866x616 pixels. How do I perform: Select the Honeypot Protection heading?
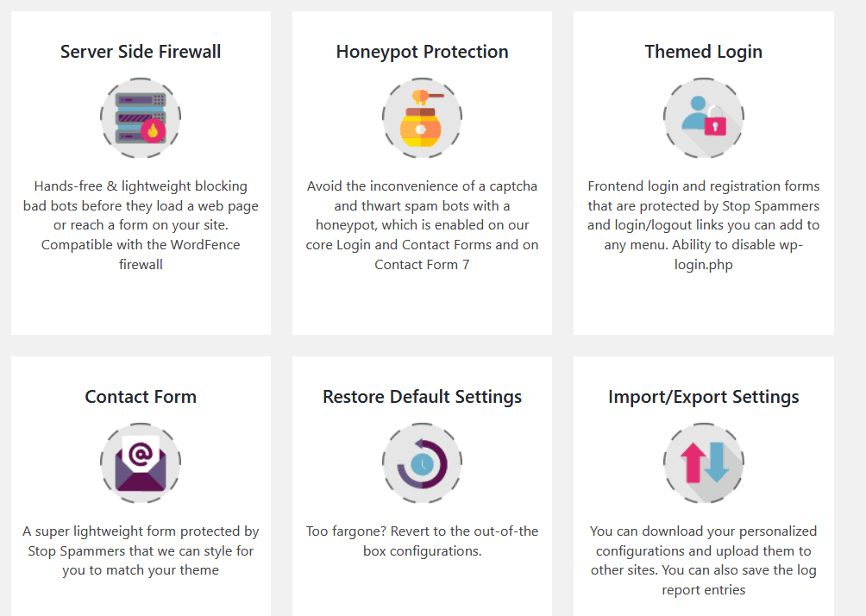[x=422, y=52]
